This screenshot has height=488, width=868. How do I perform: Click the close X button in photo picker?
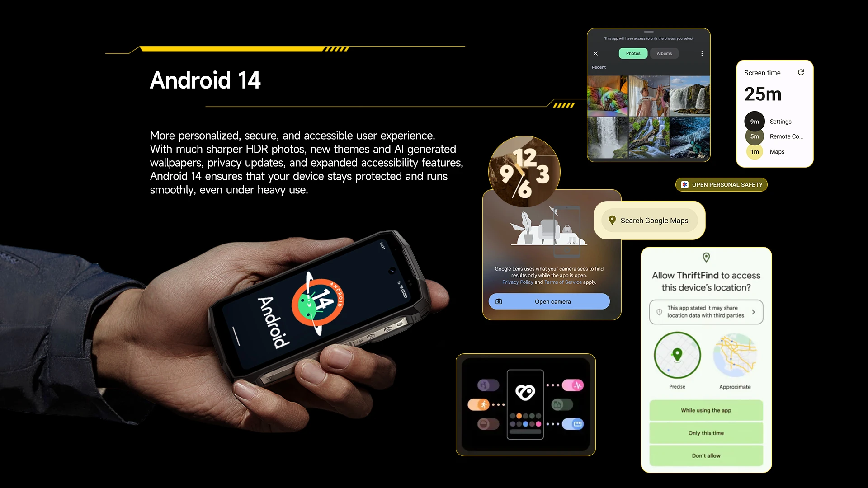click(595, 54)
